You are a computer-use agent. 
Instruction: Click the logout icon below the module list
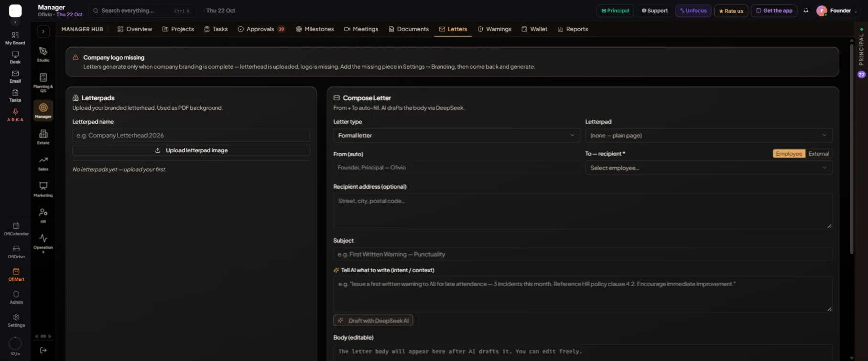tap(43, 350)
